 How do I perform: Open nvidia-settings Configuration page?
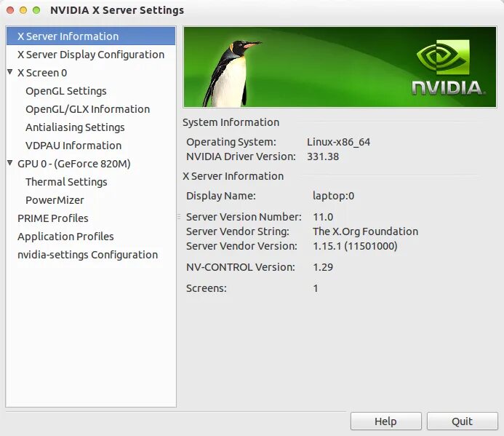click(x=87, y=255)
